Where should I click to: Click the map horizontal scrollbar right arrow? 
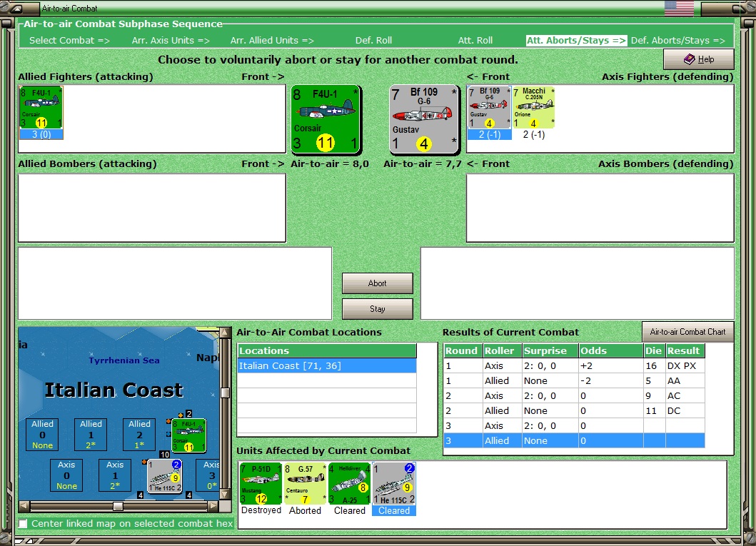213,506
